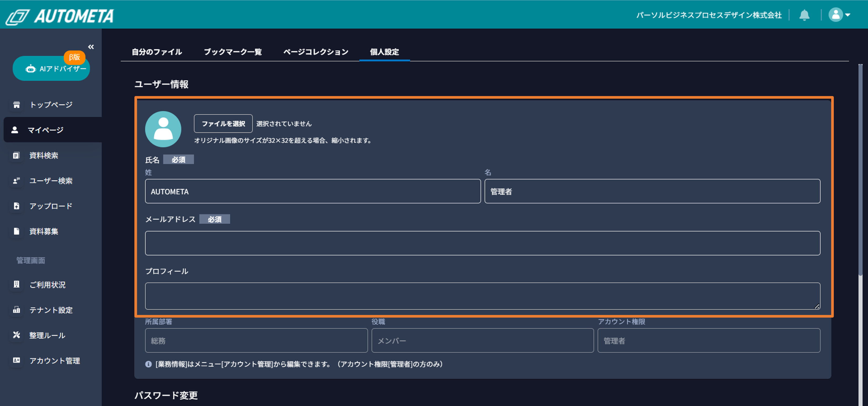Click the 役職 field showing メンバー
The image size is (868, 406).
tap(482, 340)
